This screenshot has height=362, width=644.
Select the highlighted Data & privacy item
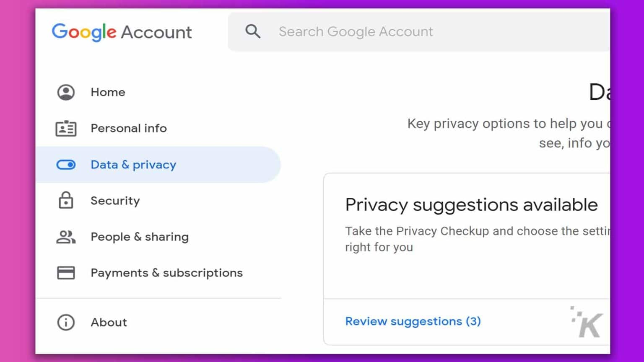(x=133, y=165)
